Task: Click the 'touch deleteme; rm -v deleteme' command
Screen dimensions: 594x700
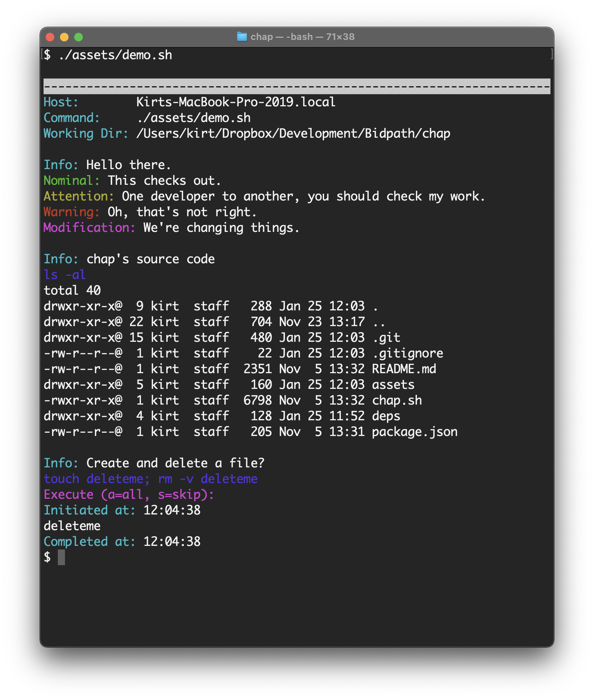Action: pos(151,479)
